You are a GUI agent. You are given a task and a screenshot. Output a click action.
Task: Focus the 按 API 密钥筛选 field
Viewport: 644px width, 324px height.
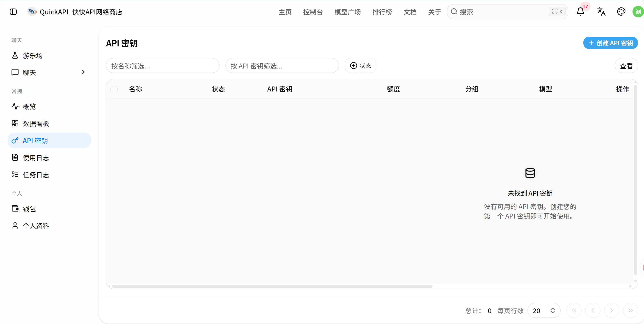(x=282, y=66)
